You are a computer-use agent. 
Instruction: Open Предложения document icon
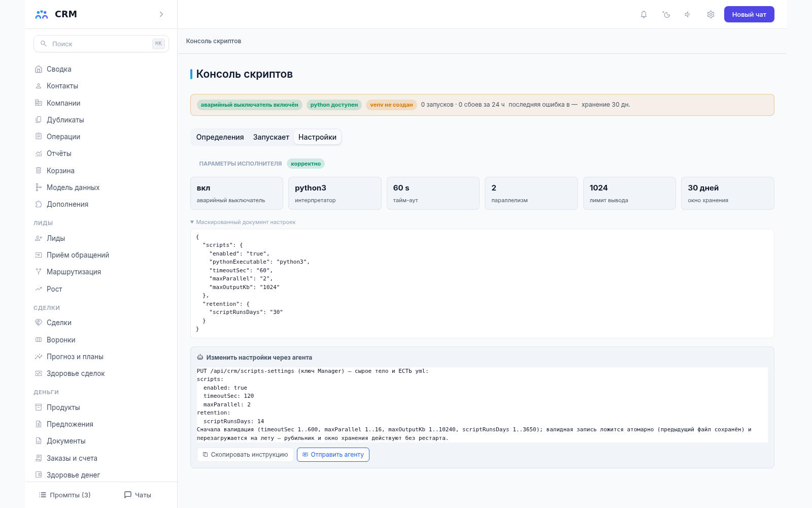39,424
